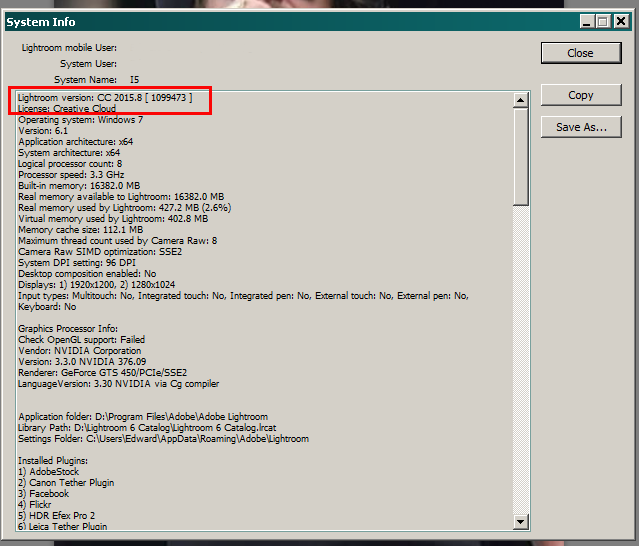Click the scrollbar track below the thumb
Viewport: 639px width, 546px height.
coord(520,359)
